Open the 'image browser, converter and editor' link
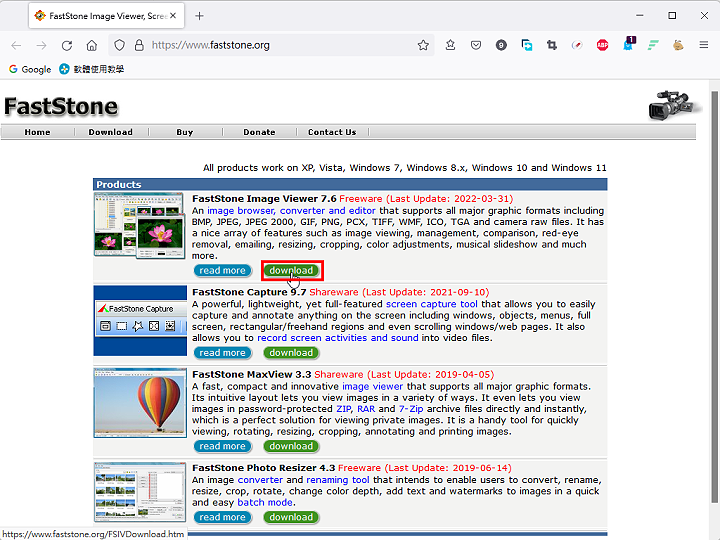The width and height of the screenshot is (720, 540). tap(291, 211)
